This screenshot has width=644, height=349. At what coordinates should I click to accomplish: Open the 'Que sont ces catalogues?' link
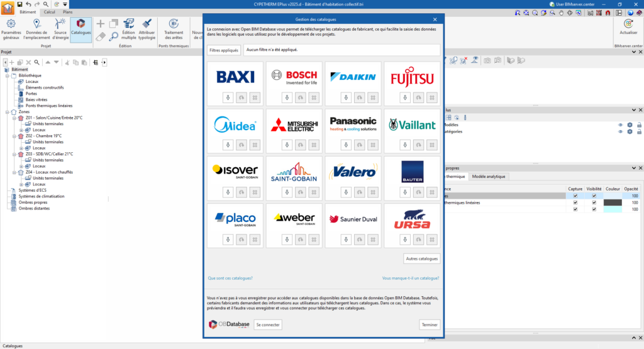coord(230,278)
